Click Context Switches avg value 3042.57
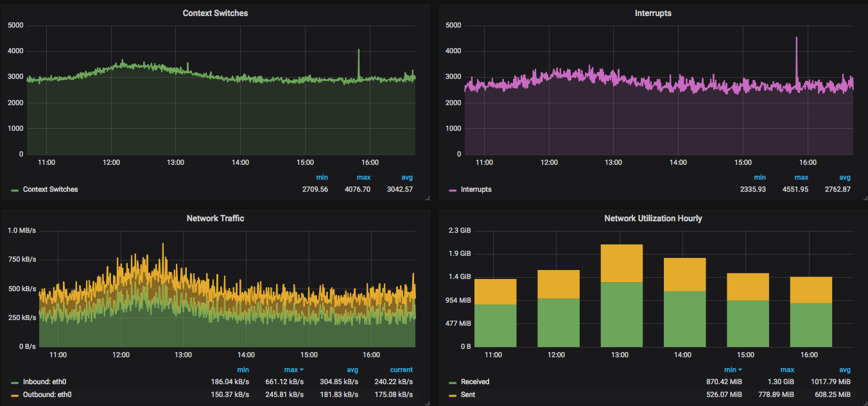 click(x=400, y=189)
